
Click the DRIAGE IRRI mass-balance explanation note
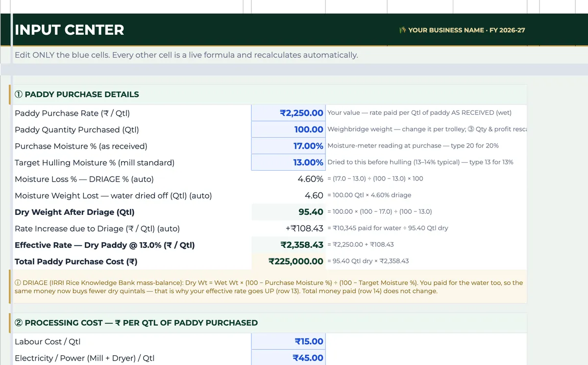[x=269, y=287]
